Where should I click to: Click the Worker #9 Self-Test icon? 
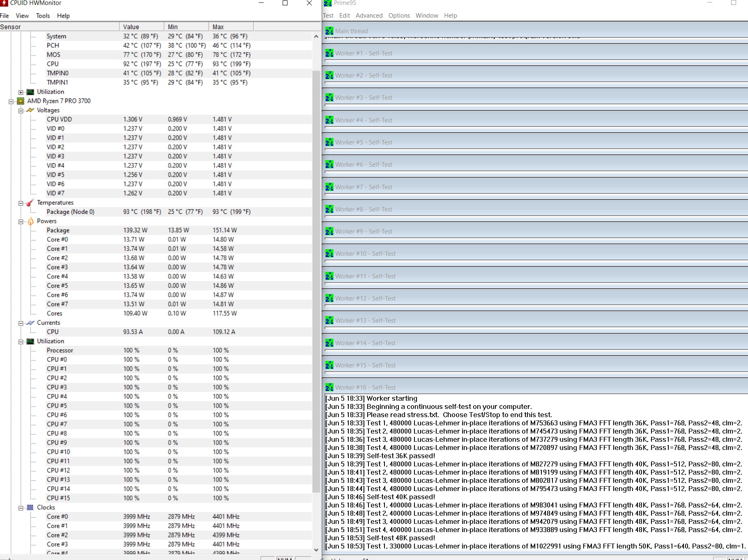(329, 231)
